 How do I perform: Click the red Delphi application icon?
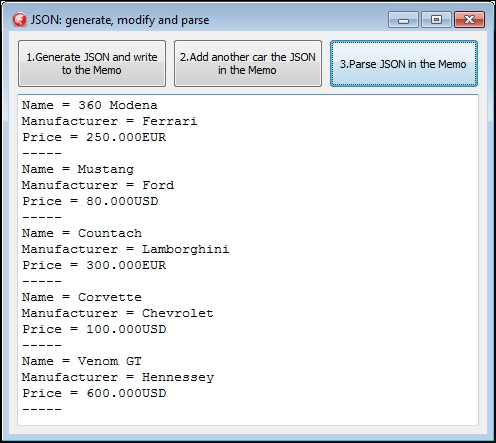19,20
